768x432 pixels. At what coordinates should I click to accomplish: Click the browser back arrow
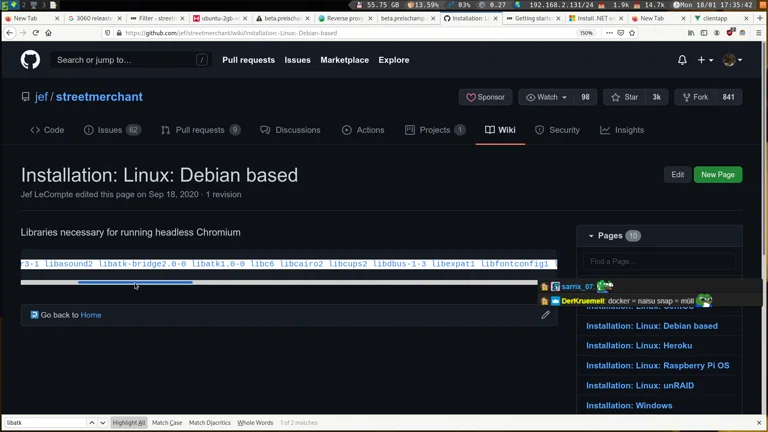tap(10, 33)
